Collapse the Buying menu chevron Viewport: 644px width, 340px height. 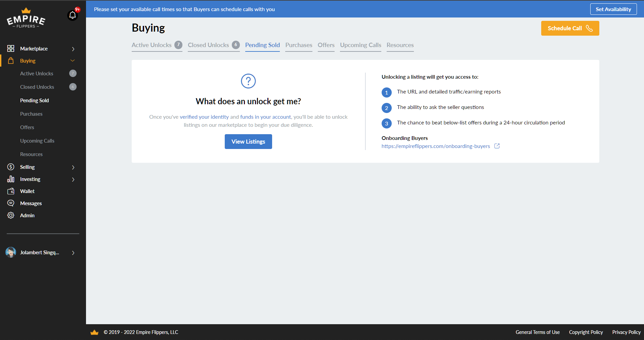pos(73,61)
